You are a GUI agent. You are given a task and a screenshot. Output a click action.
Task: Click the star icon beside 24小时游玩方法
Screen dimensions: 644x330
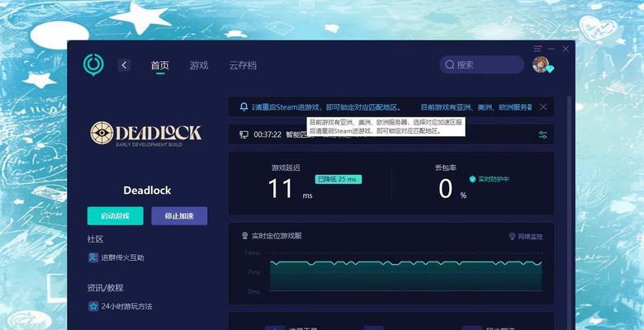click(x=93, y=306)
